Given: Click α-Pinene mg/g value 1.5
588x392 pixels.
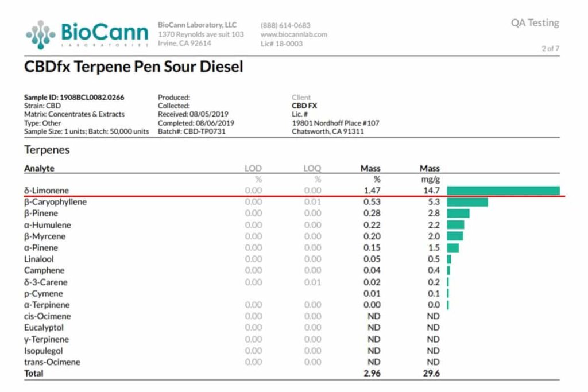Looking at the screenshot, I should pos(434,248).
